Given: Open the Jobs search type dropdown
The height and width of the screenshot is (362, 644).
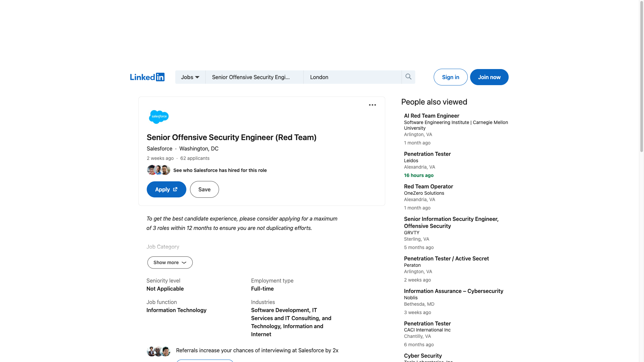Looking at the screenshot, I should [x=190, y=77].
